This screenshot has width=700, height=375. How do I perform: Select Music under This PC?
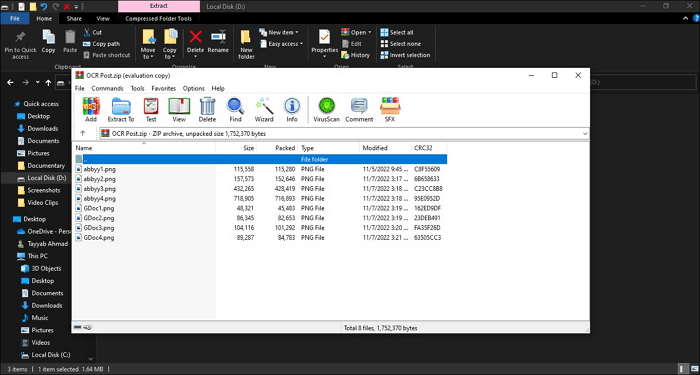coord(40,318)
